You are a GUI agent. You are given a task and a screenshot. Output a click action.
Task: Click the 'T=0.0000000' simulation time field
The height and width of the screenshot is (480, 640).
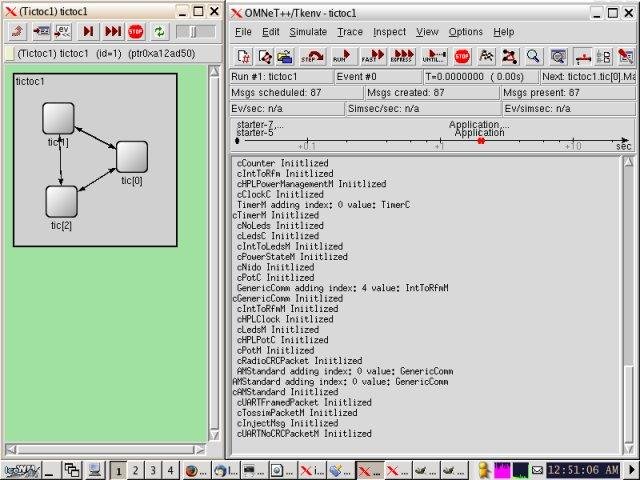481,77
